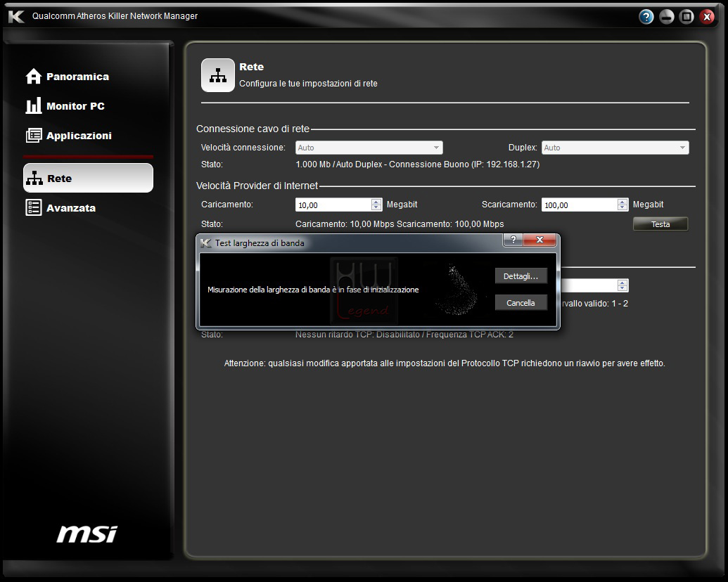Click the Megabit label next to Caricamento
Screen dimensions: 728x582
pyautogui.click(x=402, y=205)
